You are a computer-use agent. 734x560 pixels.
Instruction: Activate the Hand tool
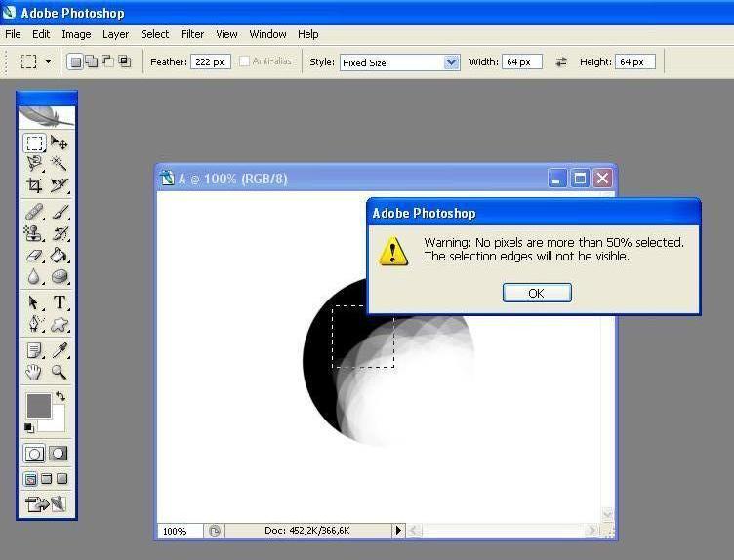(34, 372)
